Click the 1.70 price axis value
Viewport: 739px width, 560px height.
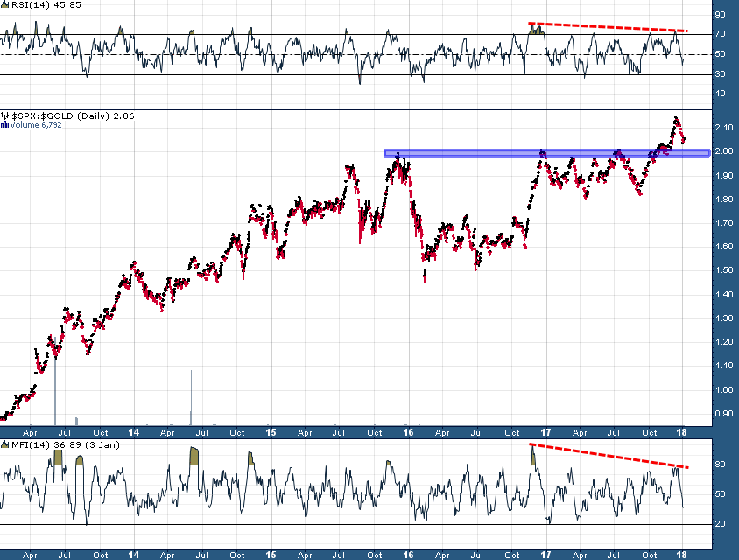pos(724,223)
